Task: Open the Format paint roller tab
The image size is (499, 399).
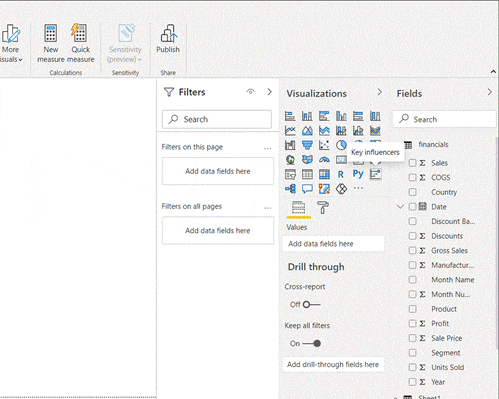Action: tap(323, 208)
